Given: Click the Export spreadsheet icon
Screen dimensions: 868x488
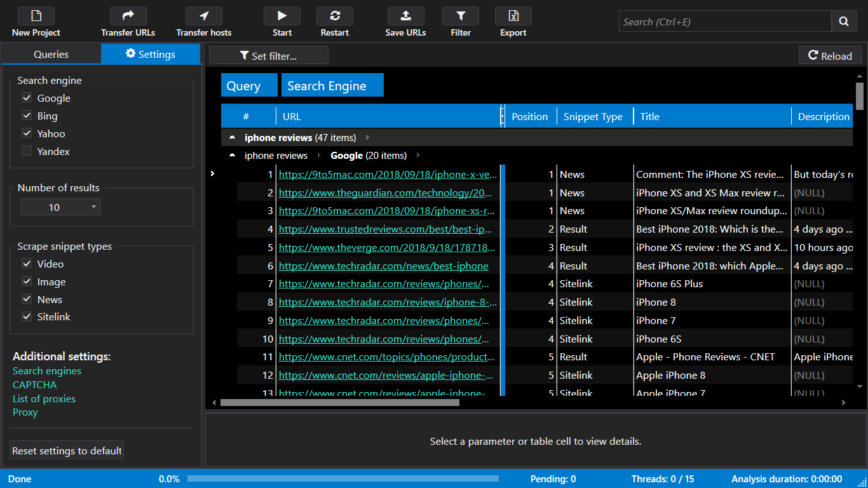Looking at the screenshot, I should point(513,16).
